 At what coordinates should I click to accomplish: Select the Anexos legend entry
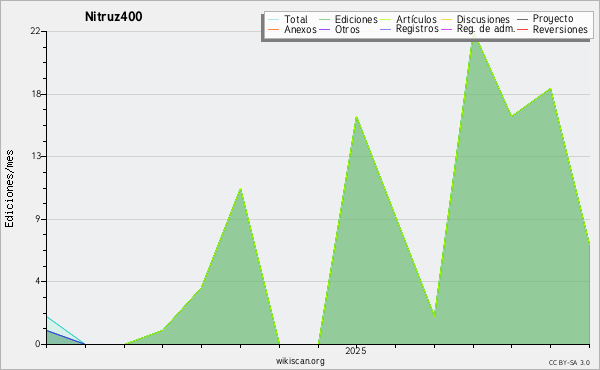(300, 29)
